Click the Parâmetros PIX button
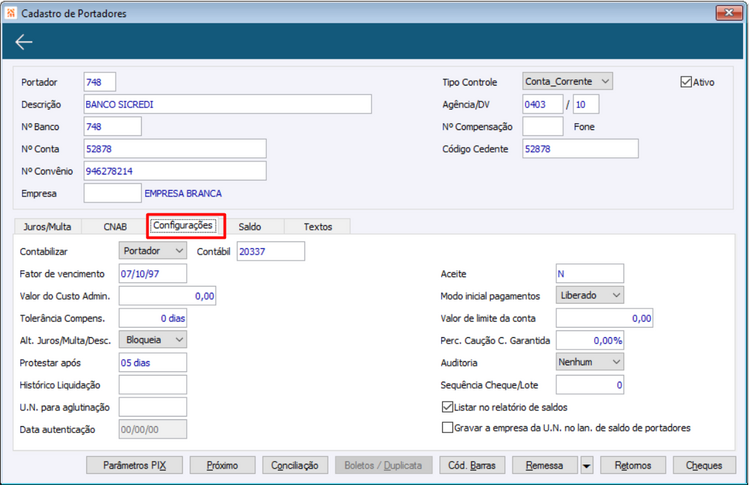This screenshot has height=485, width=750. (134, 465)
